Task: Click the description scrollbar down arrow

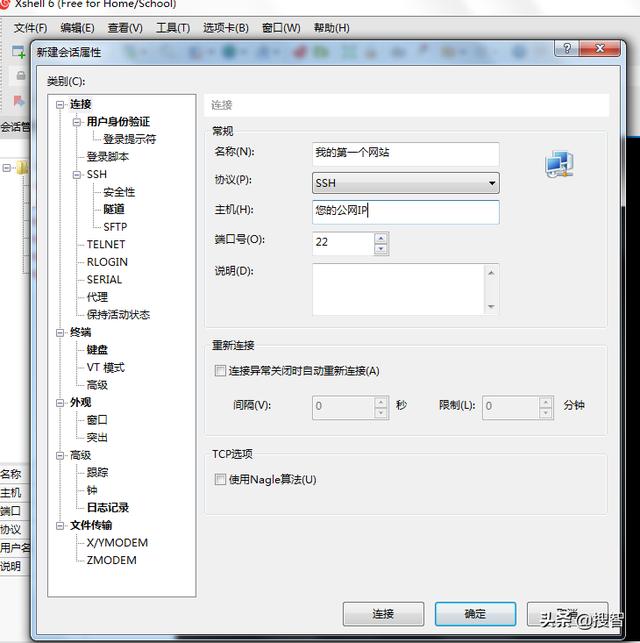Action: (x=491, y=306)
